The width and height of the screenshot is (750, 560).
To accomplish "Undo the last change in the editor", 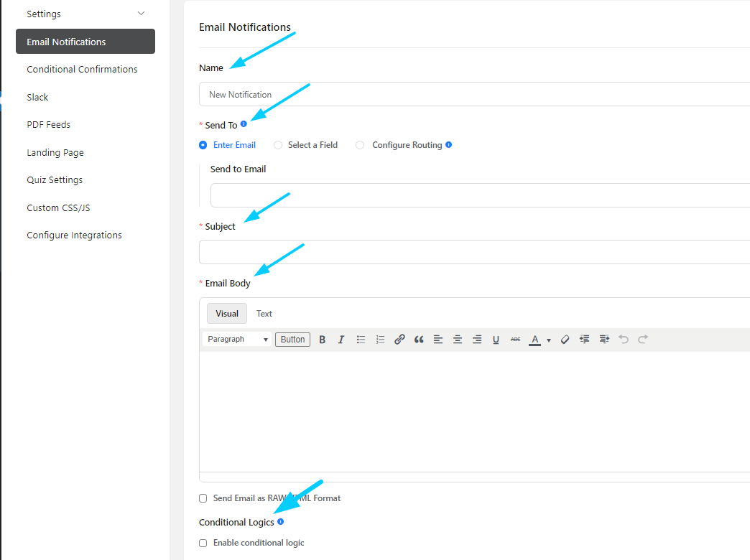I will pos(623,339).
